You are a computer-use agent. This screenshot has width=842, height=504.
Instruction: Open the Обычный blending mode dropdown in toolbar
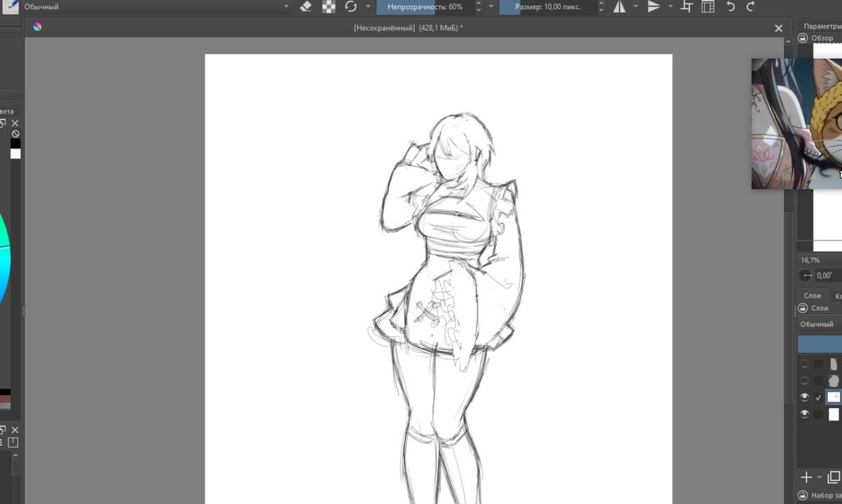click(x=156, y=6)
